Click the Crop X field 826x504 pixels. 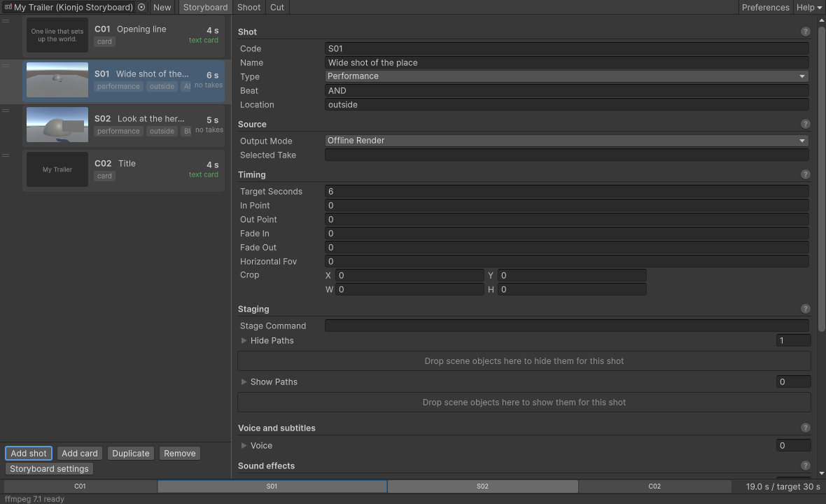click(x=409, y=275)
